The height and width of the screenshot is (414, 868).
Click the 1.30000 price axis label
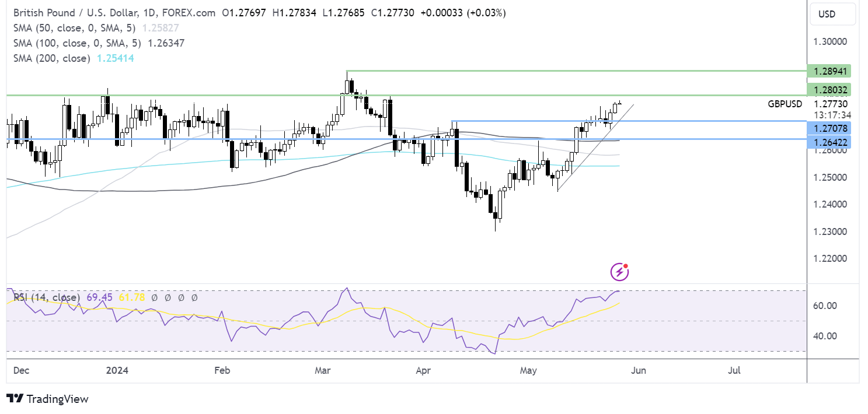click(829, 42)
